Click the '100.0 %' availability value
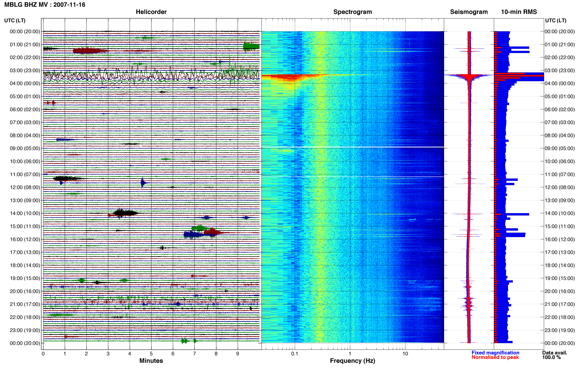588x368 pixels. click(551, 357)
